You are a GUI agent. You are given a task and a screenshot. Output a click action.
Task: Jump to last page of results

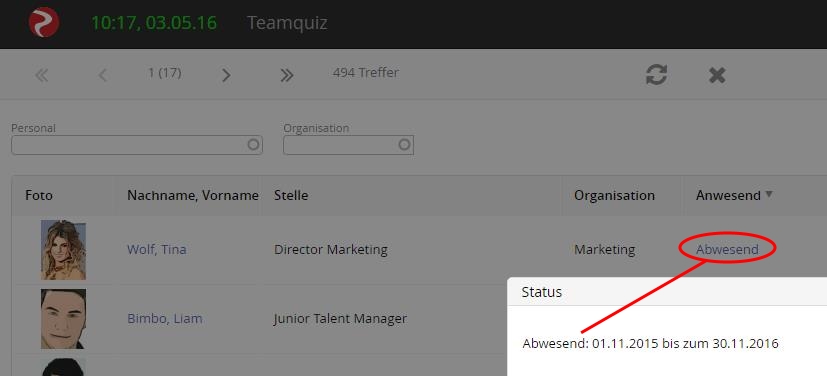[x=286, y=75]
